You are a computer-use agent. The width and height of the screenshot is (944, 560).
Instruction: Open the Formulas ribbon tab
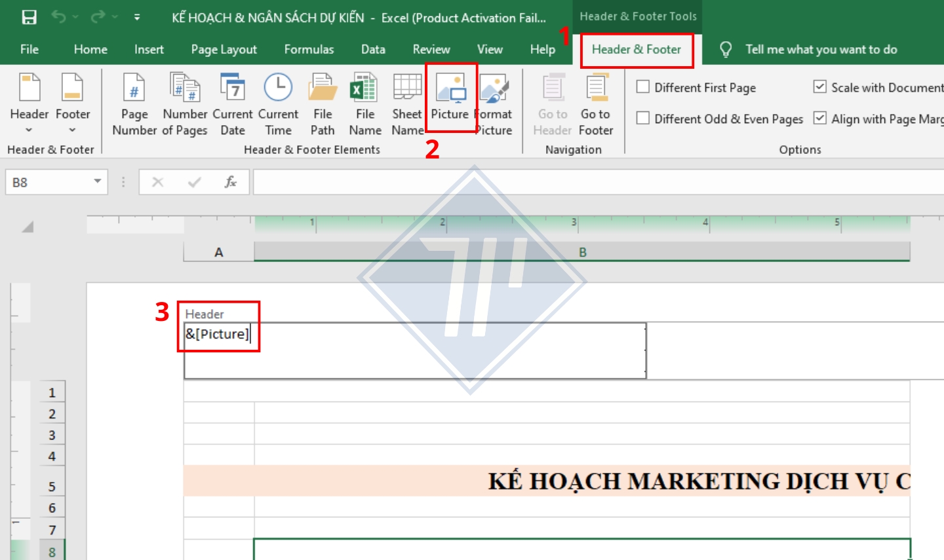click(x=309, y=49)
